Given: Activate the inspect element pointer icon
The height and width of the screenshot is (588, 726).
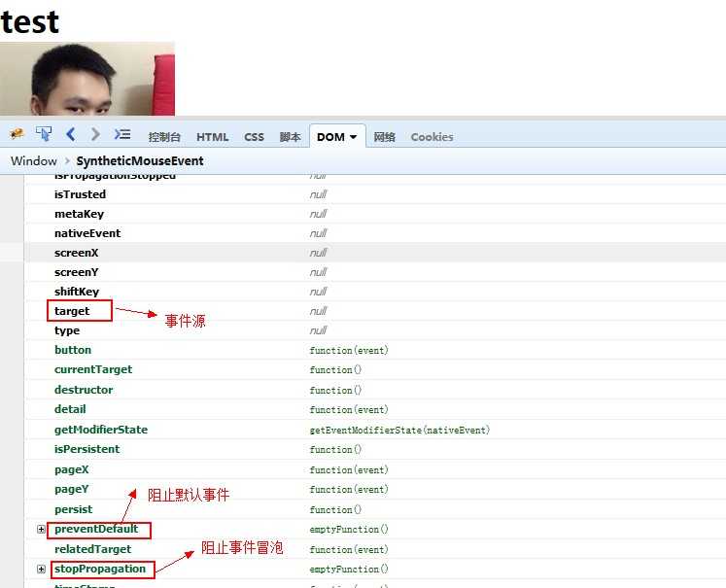Looking at the screenshot, I should point(44,134).
